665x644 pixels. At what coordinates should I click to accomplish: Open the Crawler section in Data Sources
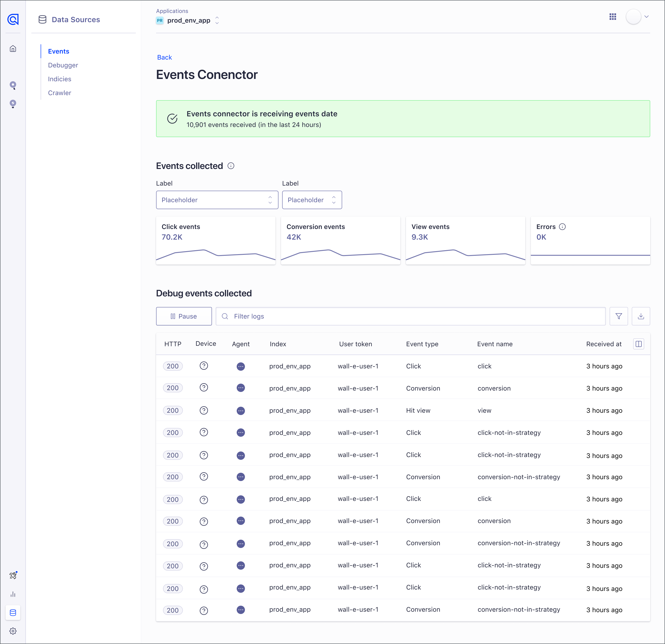pyautogui.click(x=59, y=93)
